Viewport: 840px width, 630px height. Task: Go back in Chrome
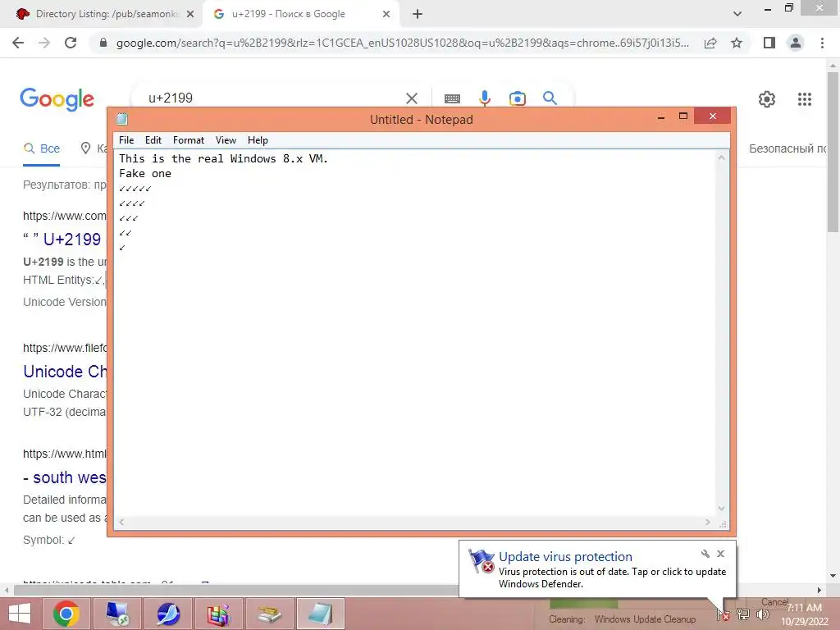click(x=18, y=43)
